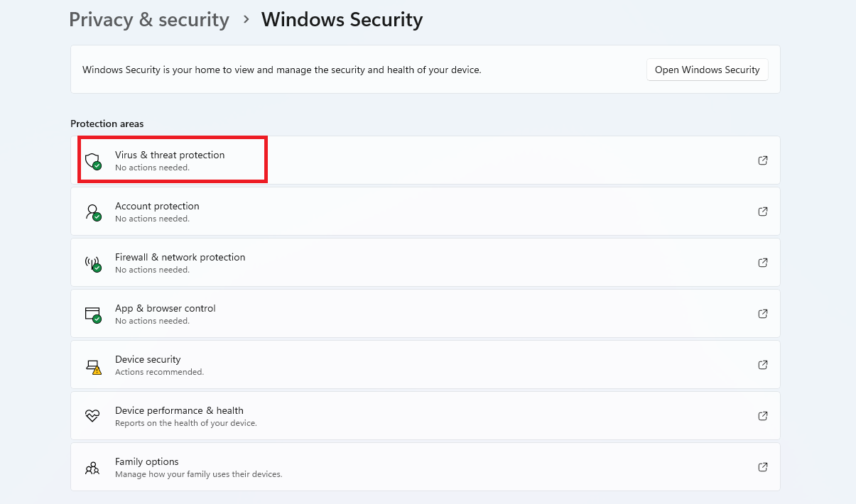Open external link icon for Device performance & health
This screenshot has width=856, height=504.
click(x=763, y=416)
